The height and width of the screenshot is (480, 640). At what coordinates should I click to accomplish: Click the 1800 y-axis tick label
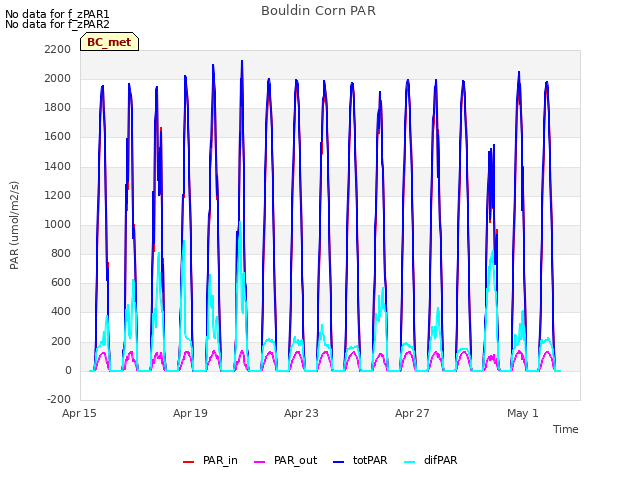[x=58, y=108]
